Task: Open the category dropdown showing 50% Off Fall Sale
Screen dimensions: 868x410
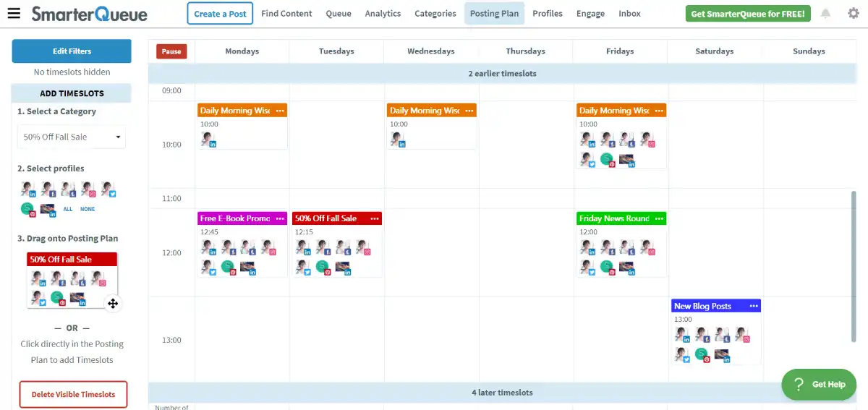Action: point(72,137)
